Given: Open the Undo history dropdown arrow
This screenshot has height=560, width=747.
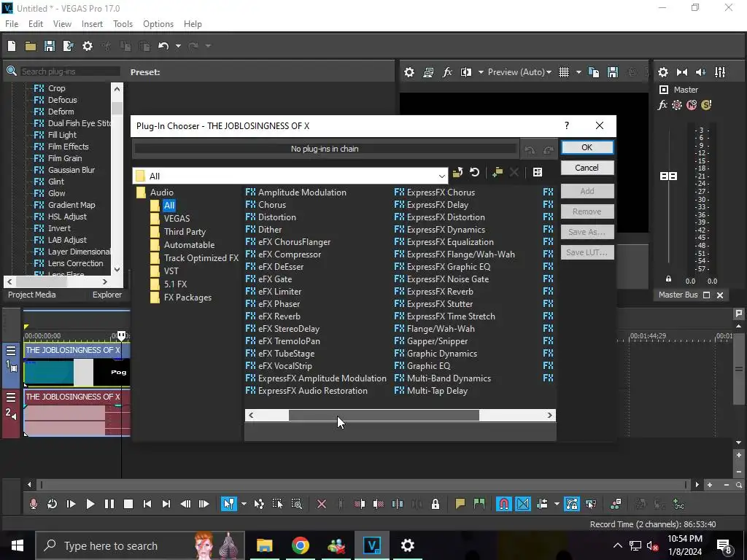Looking at the screenshot, I should [178, 46].
